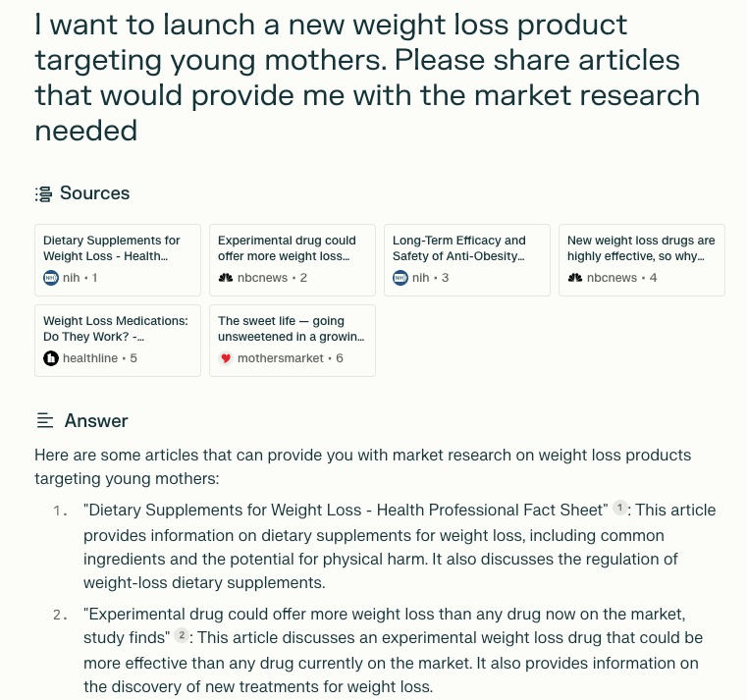Screen dimensions: 747x700
Task: Click the Answer heading
Action: (x=96, y=421)
